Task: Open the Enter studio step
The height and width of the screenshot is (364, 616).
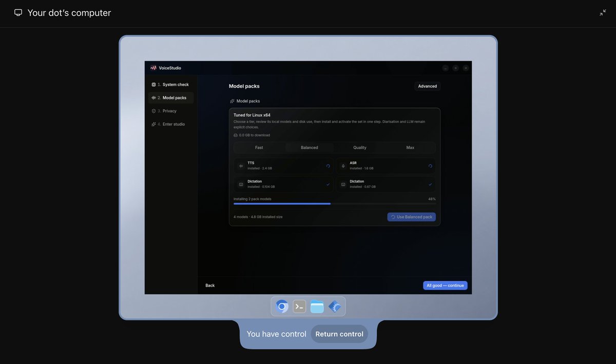Action: tap(170, 124)
